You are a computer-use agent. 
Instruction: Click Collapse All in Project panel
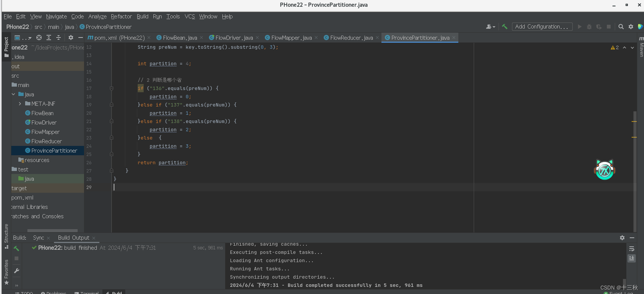[59, 37]
